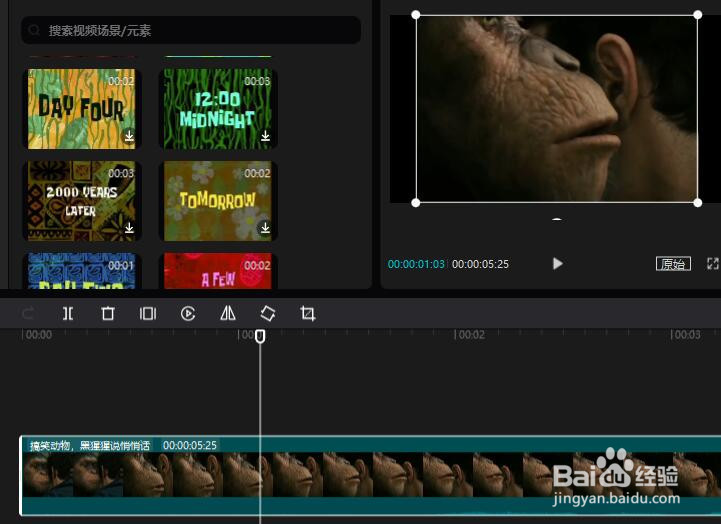
Task: Click the fullscreen preview icon
Action: 713,264
